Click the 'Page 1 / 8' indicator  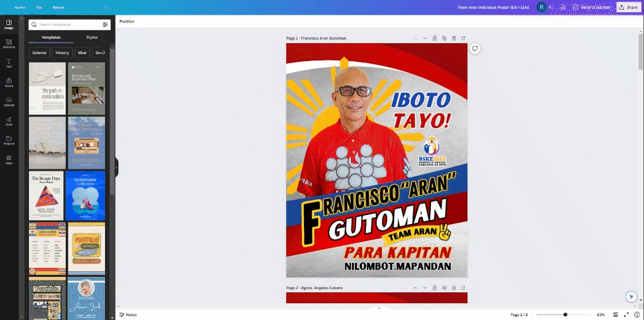[x=519, y=315]
